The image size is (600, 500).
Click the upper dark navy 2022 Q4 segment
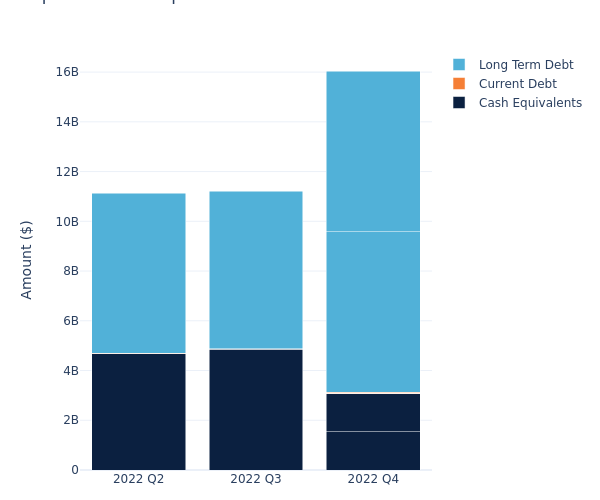click(x=373, y=412)
